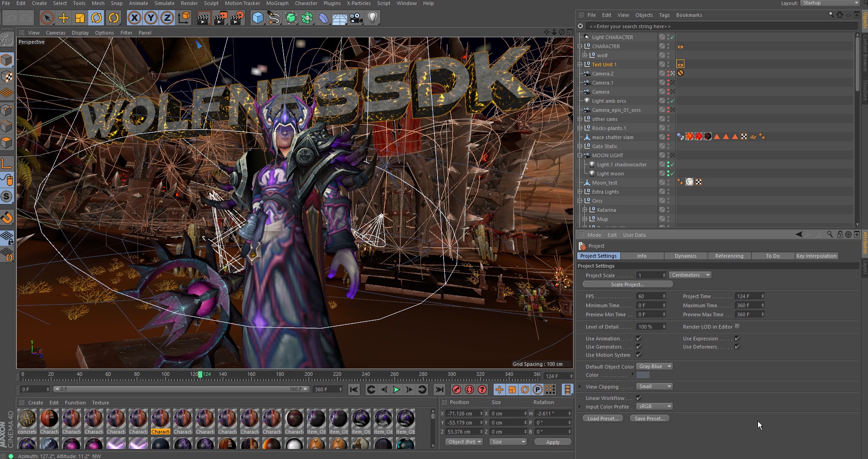Screen dimensions: 868x459
Task: Collapse the MOON LIGHT group
Action: tap(580, 155)
